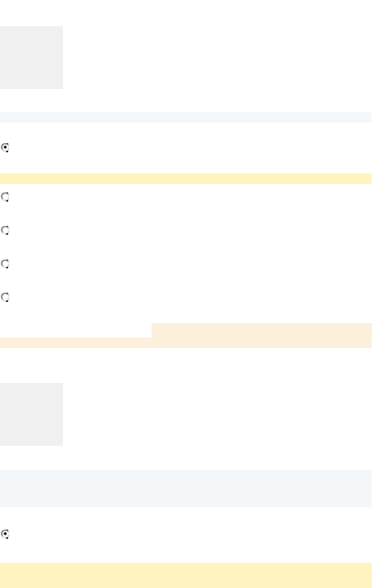Click the blank area right of the top thumbnail
Viewport: 372px width, 588px height.
(x=217, y=58)
